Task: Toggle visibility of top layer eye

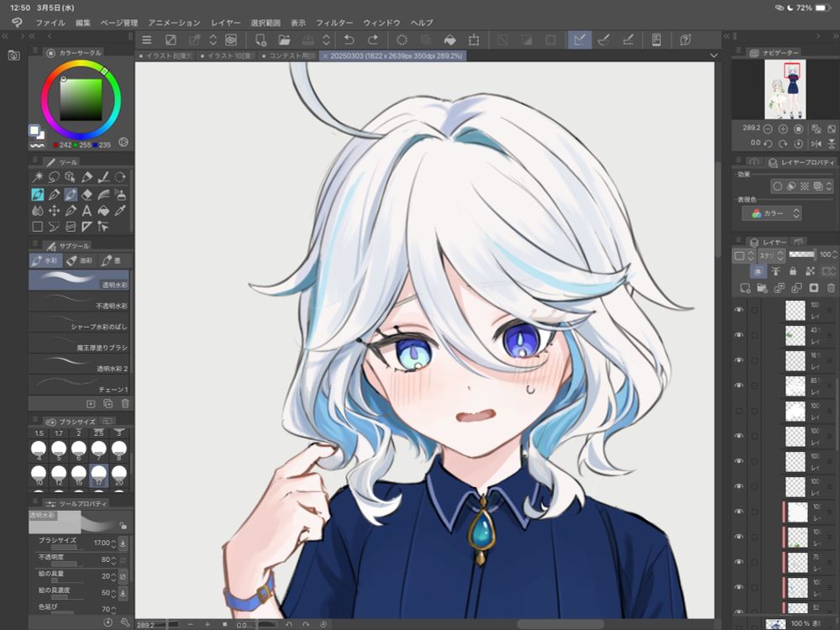Action: (738, 310)
